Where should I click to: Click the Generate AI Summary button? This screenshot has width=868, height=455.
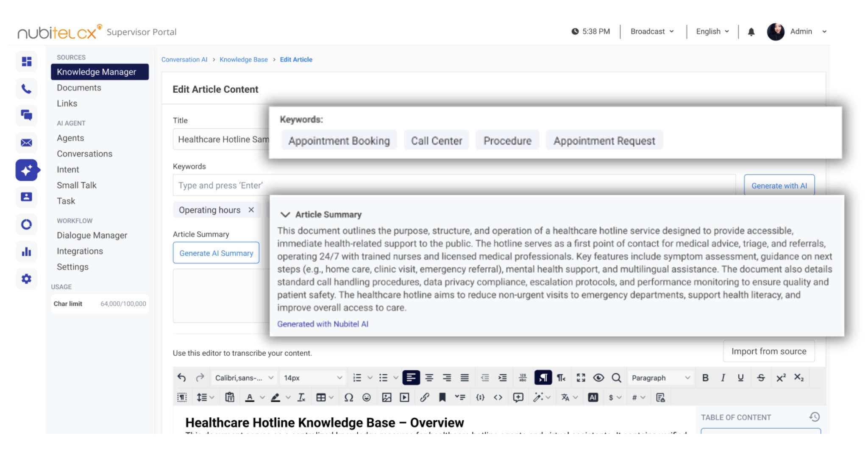point(216,253)
